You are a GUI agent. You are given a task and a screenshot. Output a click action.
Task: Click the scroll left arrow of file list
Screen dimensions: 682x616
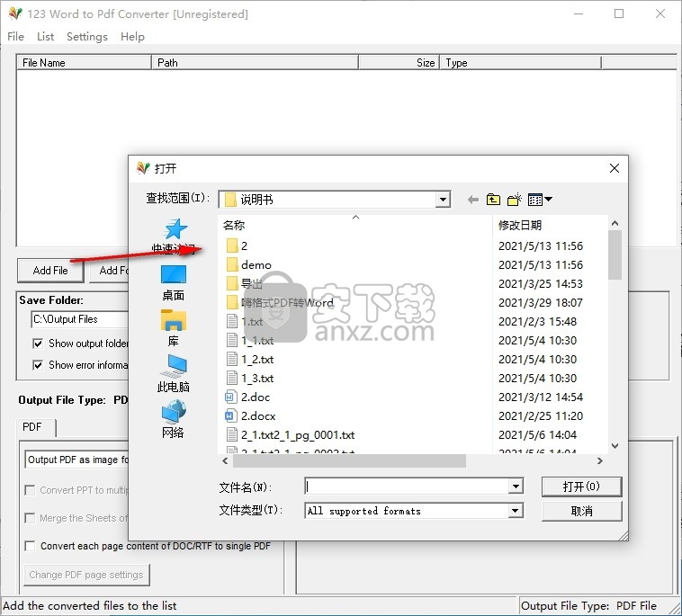[225, 460]
